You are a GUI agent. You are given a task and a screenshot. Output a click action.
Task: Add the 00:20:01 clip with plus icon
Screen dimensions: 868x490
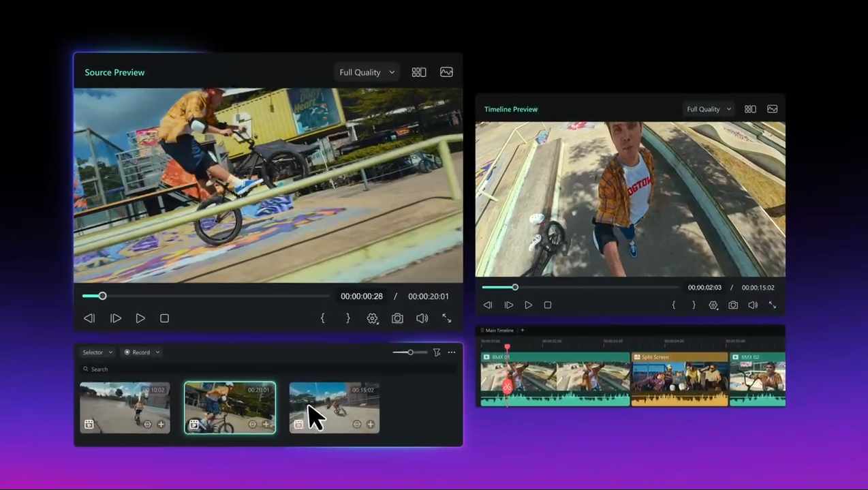click(266, 425)
